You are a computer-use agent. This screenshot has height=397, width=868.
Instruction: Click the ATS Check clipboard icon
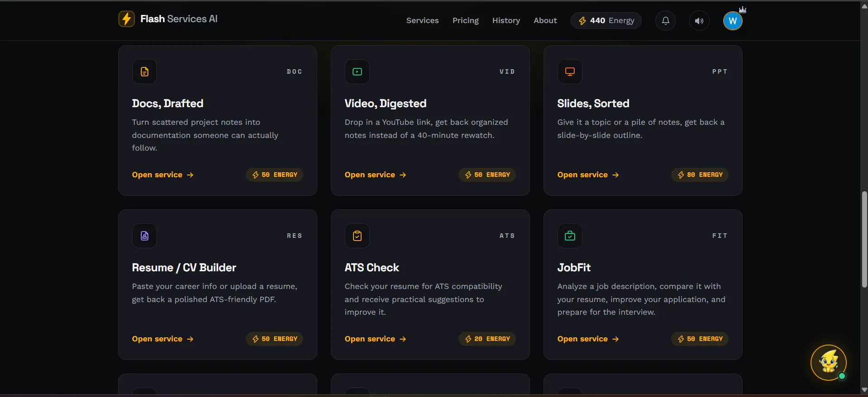tap(357, 236)
